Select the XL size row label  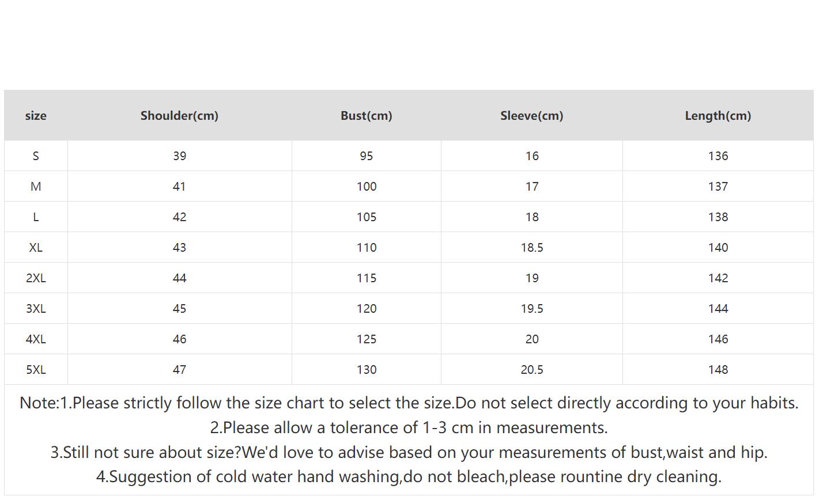(x=36, y=248)
